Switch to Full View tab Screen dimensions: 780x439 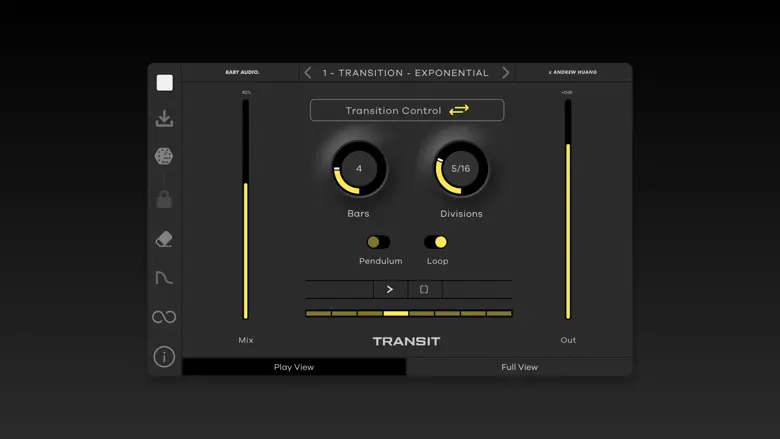519,367
